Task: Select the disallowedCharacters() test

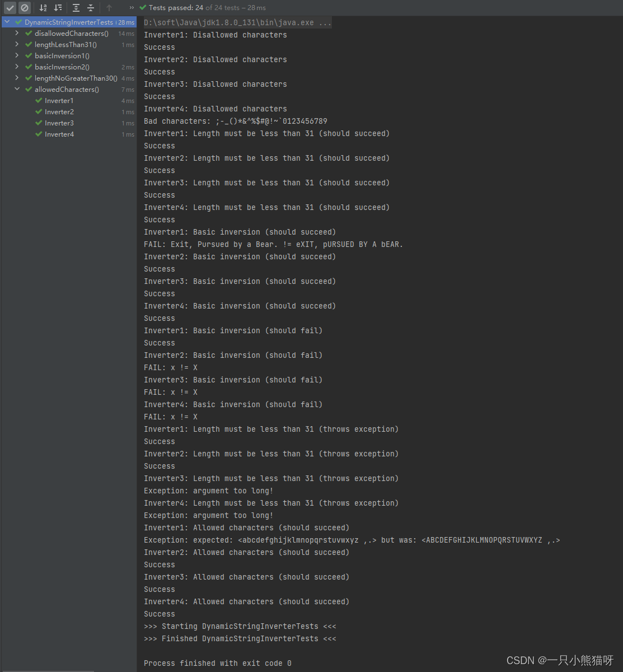Action: coord(71,34)
